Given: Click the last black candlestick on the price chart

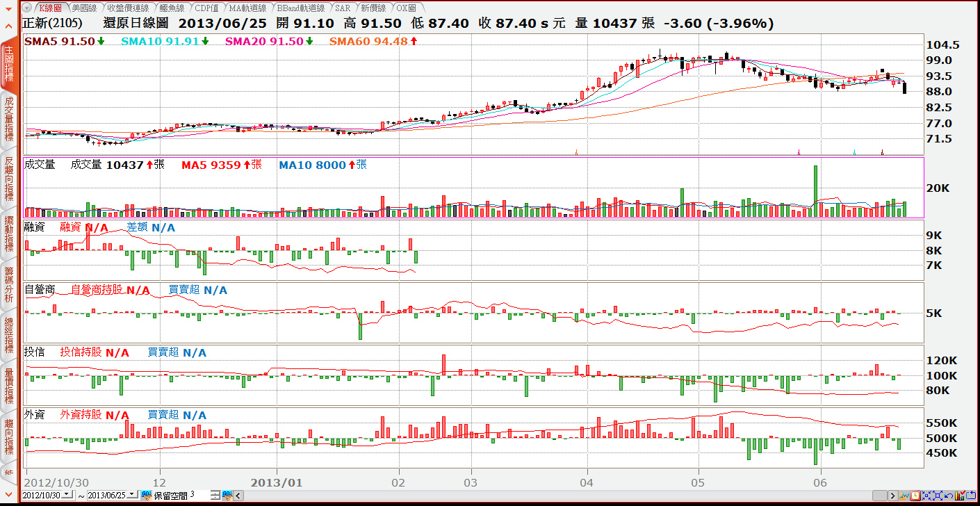Looking at the screenshot, I should [x=904, y=87].
